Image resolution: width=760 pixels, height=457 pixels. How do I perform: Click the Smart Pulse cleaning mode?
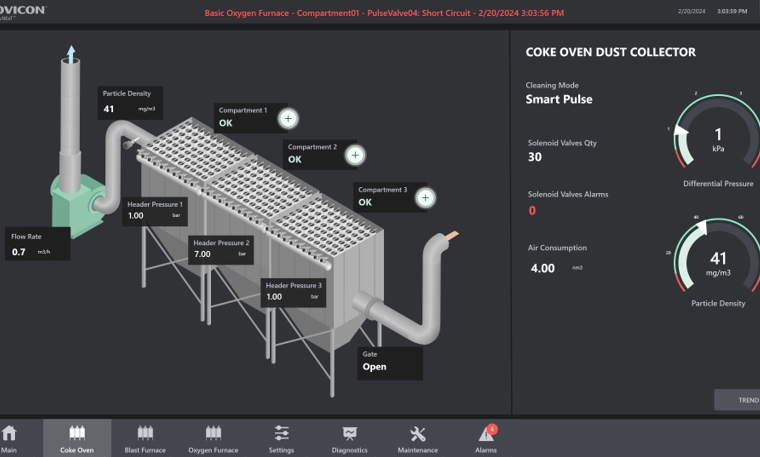click(x=559, y=99)
